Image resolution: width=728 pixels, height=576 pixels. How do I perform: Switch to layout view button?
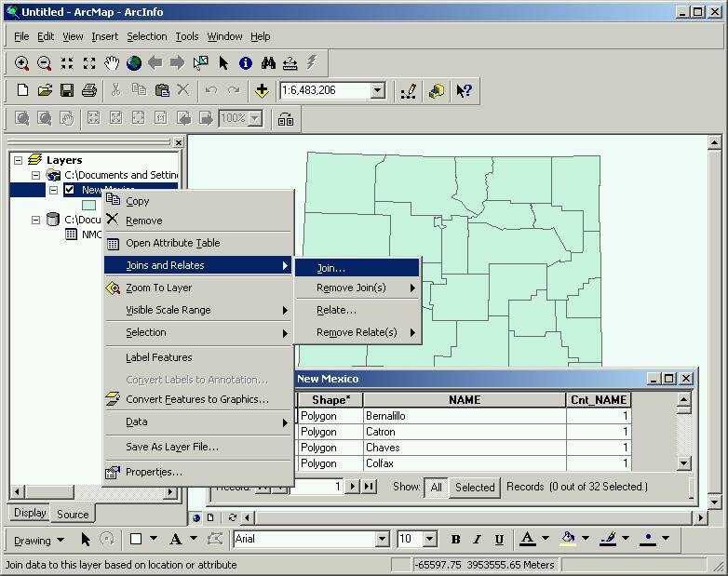pos(210,517)
